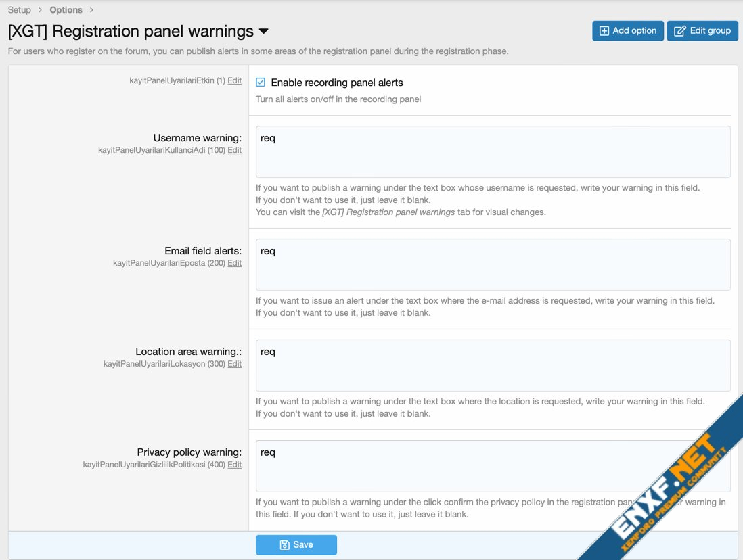Edit the kayitPanelUyarilariGizlilikPolitikasi option

pyautogui.click(x=234, y=465)
